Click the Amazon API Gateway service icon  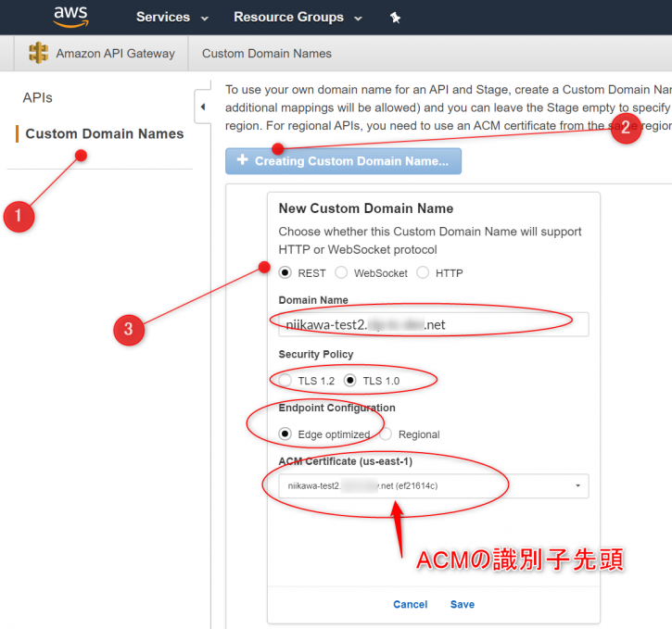38,53
